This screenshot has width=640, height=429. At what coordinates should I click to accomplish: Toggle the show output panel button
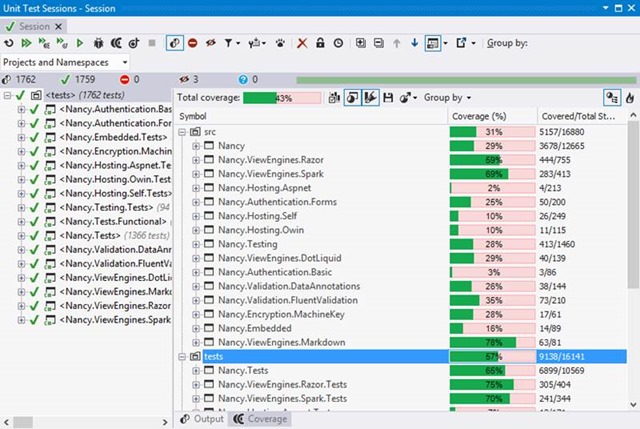pyautogui.click(x=433, y=43)
